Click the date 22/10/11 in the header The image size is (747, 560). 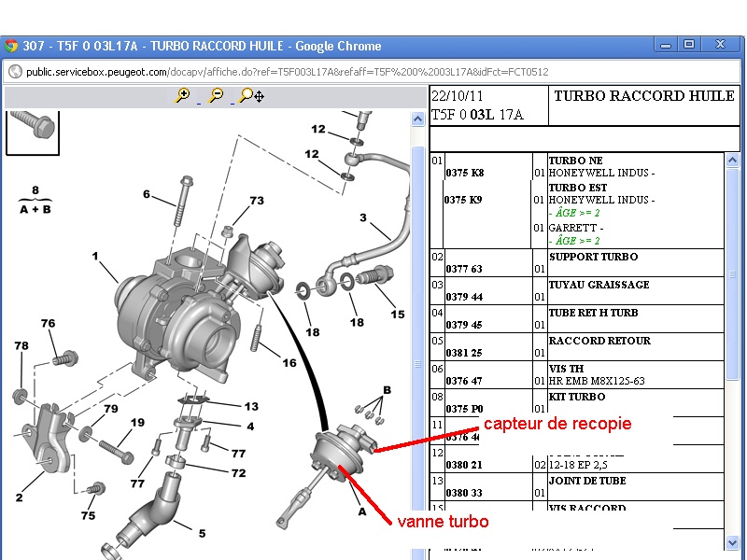point(458,96)
